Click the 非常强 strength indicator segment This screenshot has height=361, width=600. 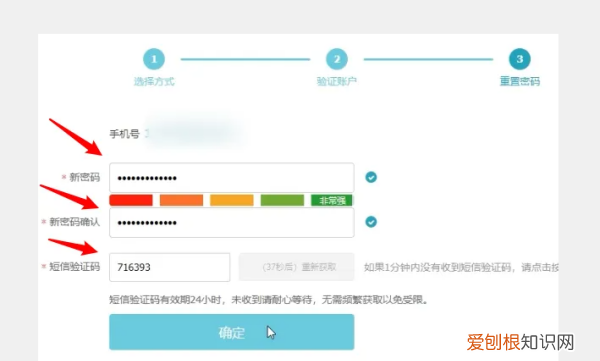(x=332, y=200)
